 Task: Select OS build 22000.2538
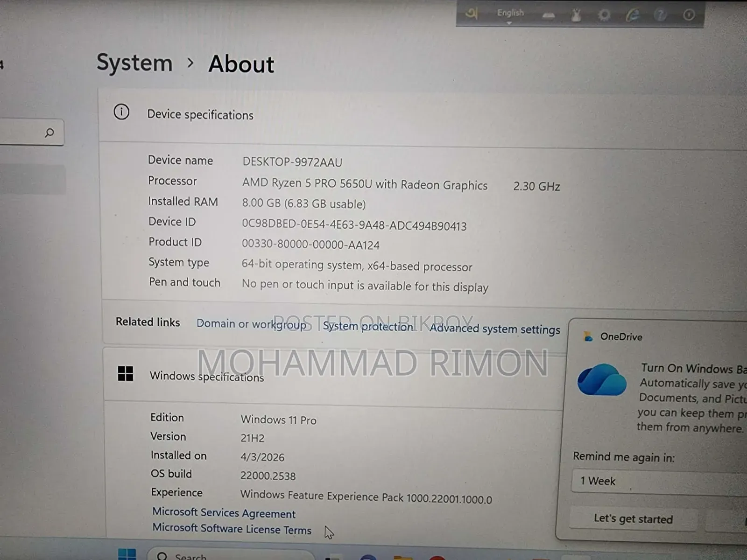tap(268, 476)
